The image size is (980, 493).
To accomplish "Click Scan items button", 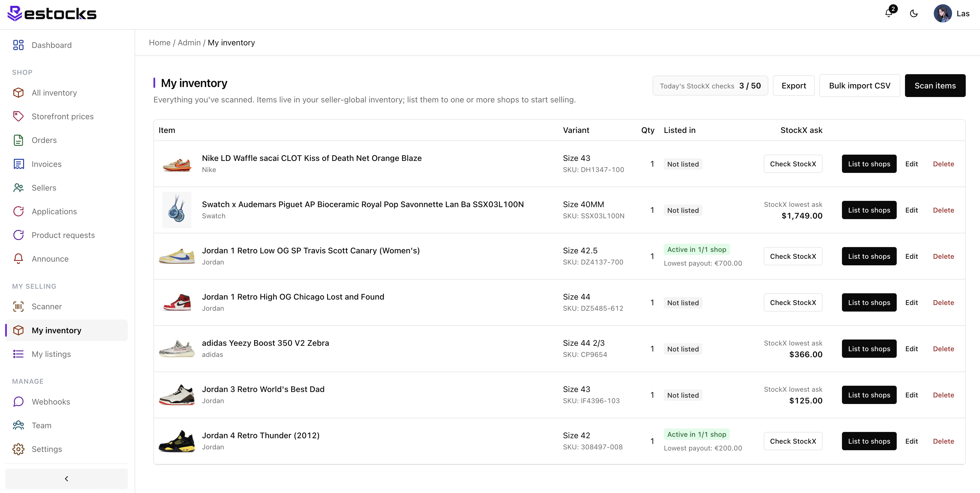I will [935, 86].
